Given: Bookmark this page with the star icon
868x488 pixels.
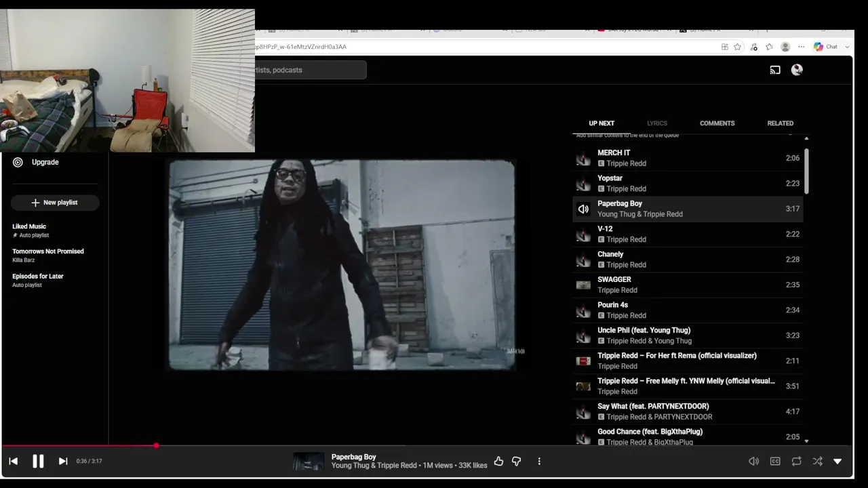Looking at the screenshot, I should pos(737,47).
